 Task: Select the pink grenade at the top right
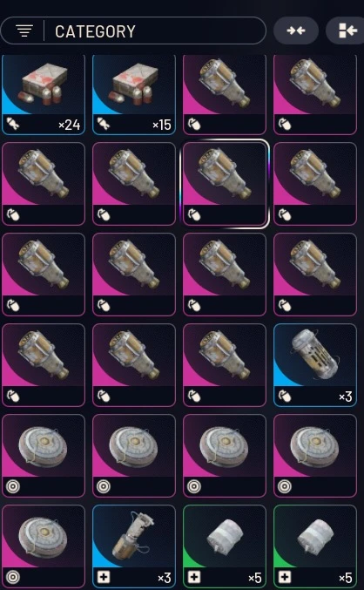[315, 94]
